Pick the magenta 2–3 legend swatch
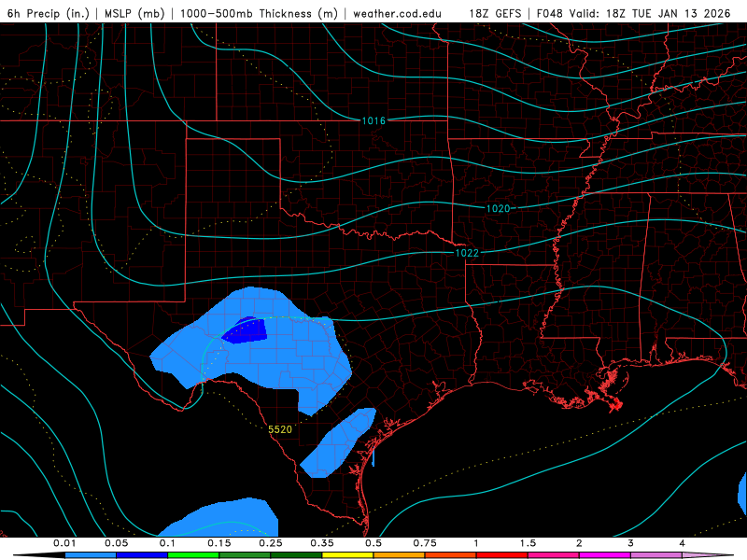The height and width of the screenshot is (560, 747). tap(605, 555)
